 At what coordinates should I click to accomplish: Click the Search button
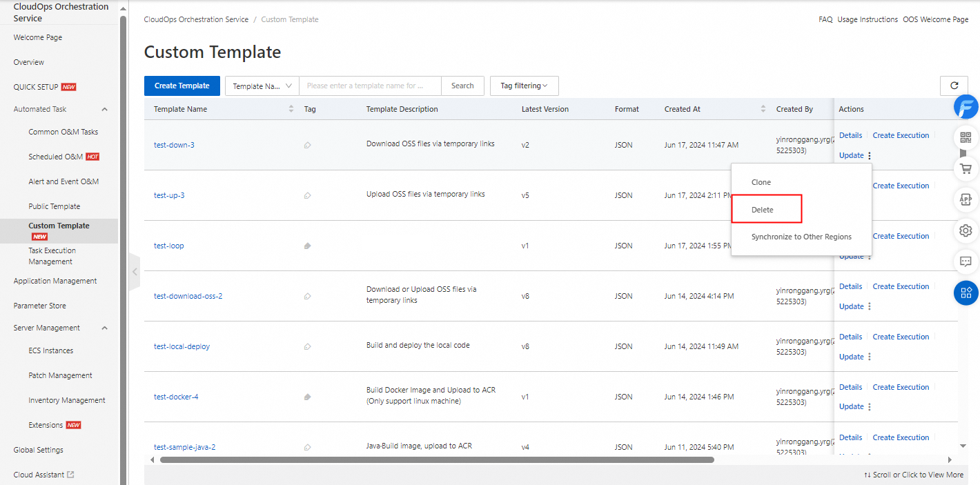tap(462, 86)
